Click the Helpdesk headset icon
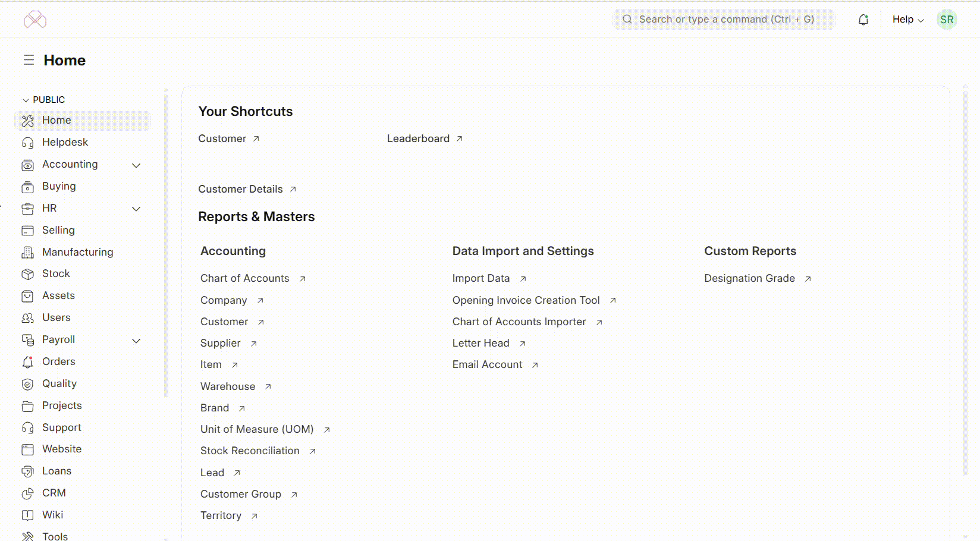The height and width of the screenshot is (541, 980). 27,143
